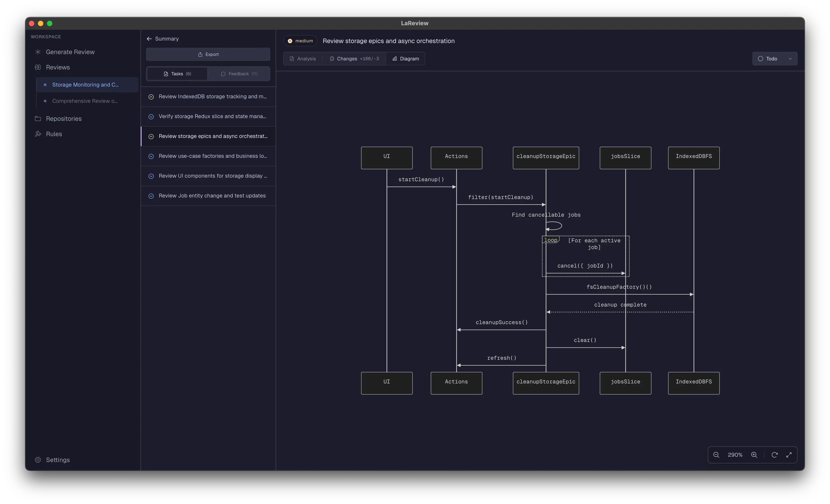
Task: Click status icon of Review use-case factories task
Action: coord(151,157)
